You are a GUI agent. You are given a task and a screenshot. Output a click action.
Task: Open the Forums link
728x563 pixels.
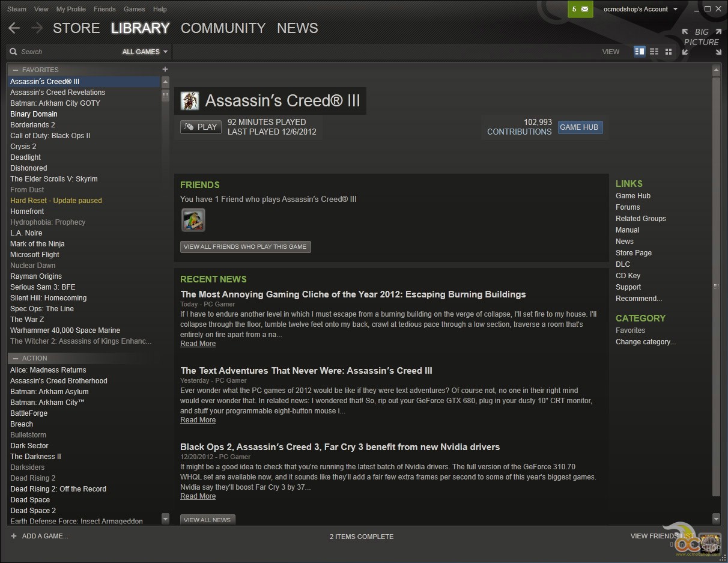tap(628, 207)
